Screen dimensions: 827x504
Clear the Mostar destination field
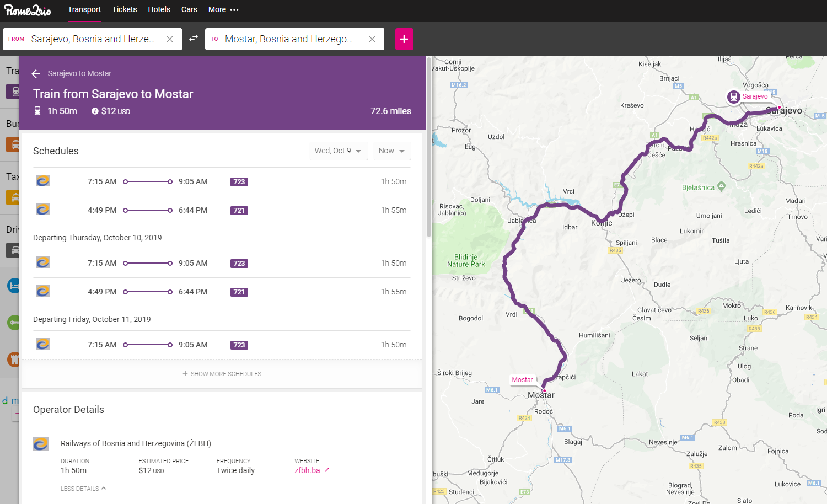372,39
